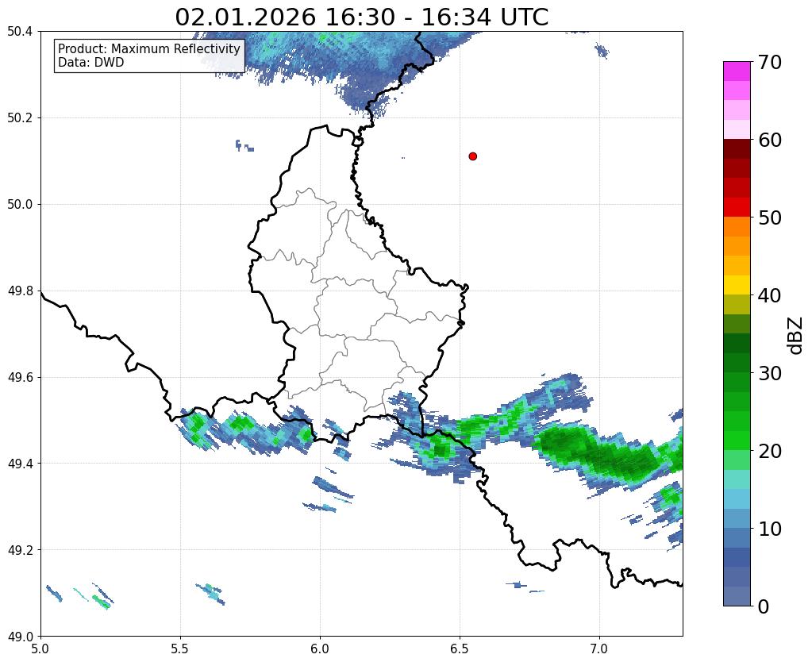The width and height of the screenshot is (812, 662).
Task: Click the colorbar tick label '60'
Action: (769, 140)
